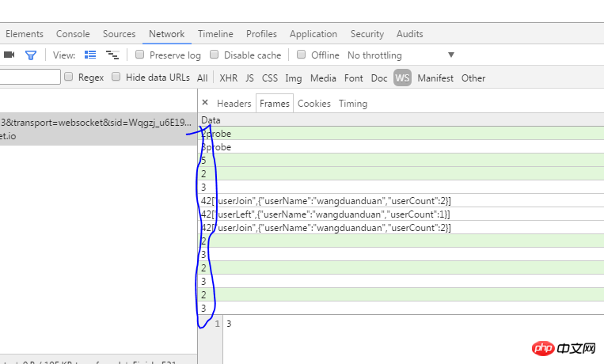
Task: Select the large request rows view icon
Action: tap(90, 55)
